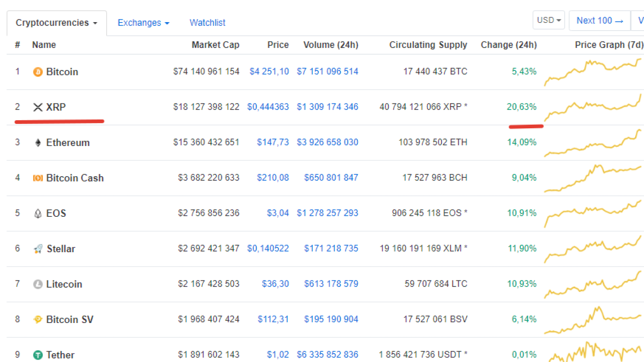The width and height of the screenshot is (644, 362).
Task: Sort by Circulating Supply header
Action: tap(428, 45)
